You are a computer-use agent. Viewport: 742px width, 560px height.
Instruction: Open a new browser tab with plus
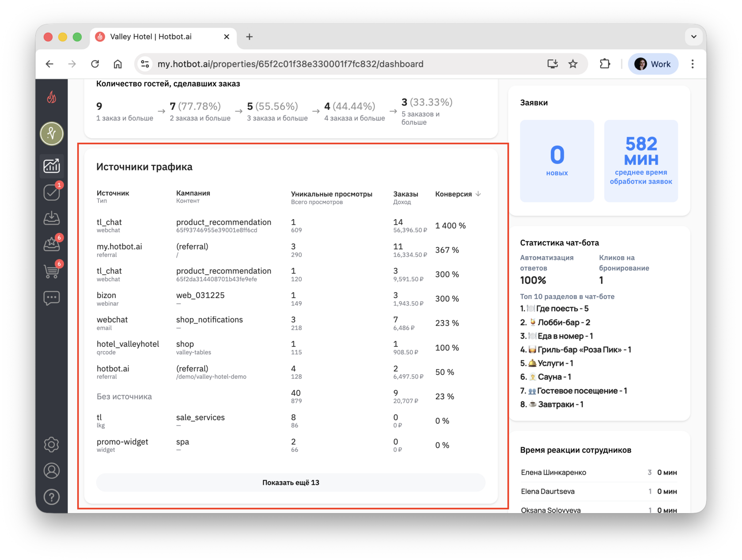[250, 37]
